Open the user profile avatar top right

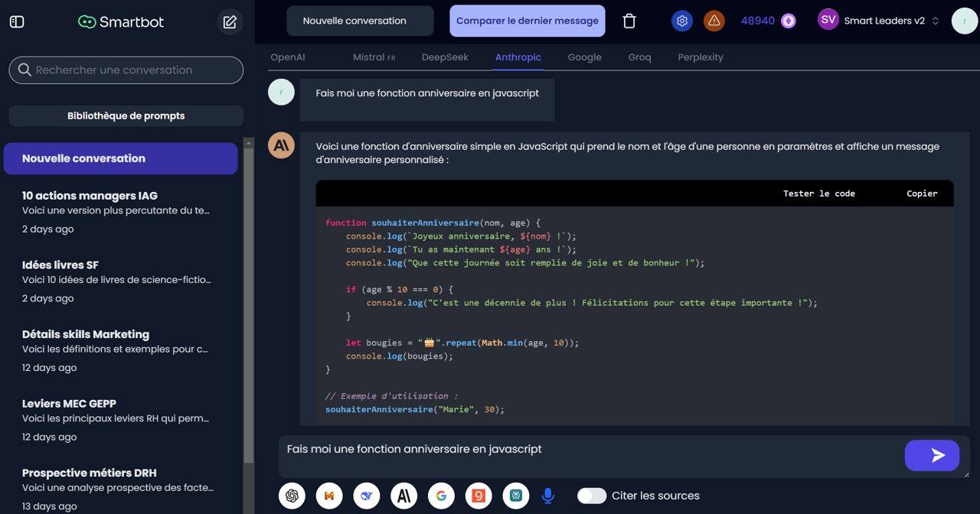click(x=964, y=21)
